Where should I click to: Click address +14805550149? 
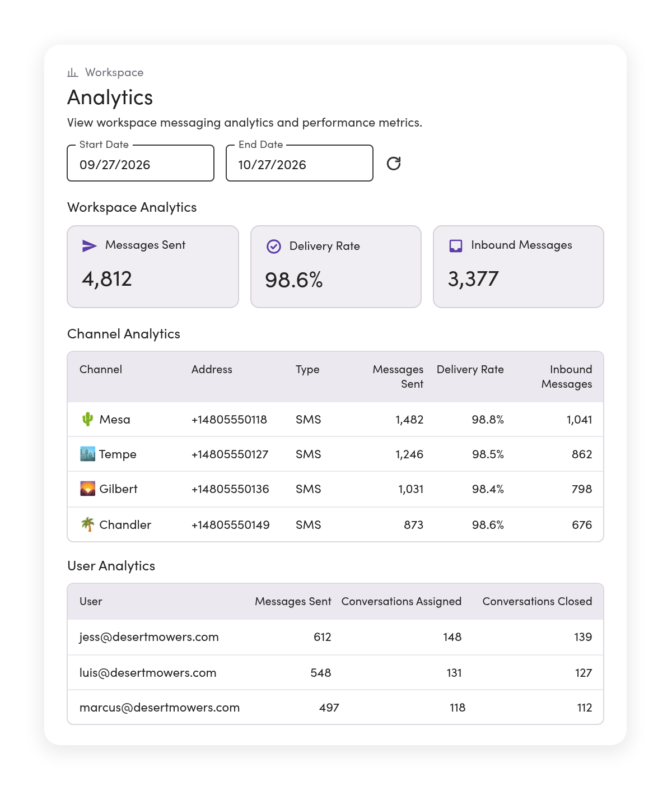pos(230,524)
